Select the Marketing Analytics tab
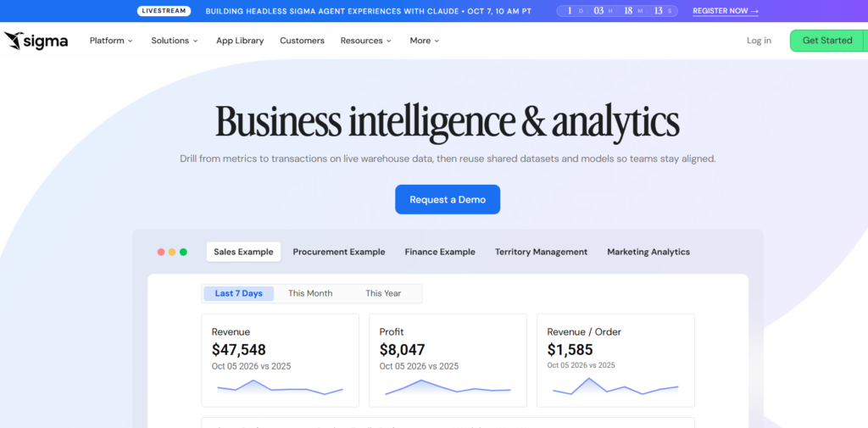 tap(648, 252)
